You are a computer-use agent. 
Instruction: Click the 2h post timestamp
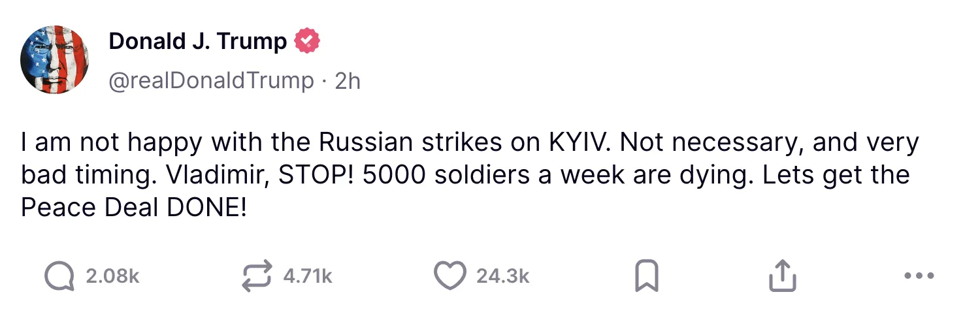(x=347, y=80)
